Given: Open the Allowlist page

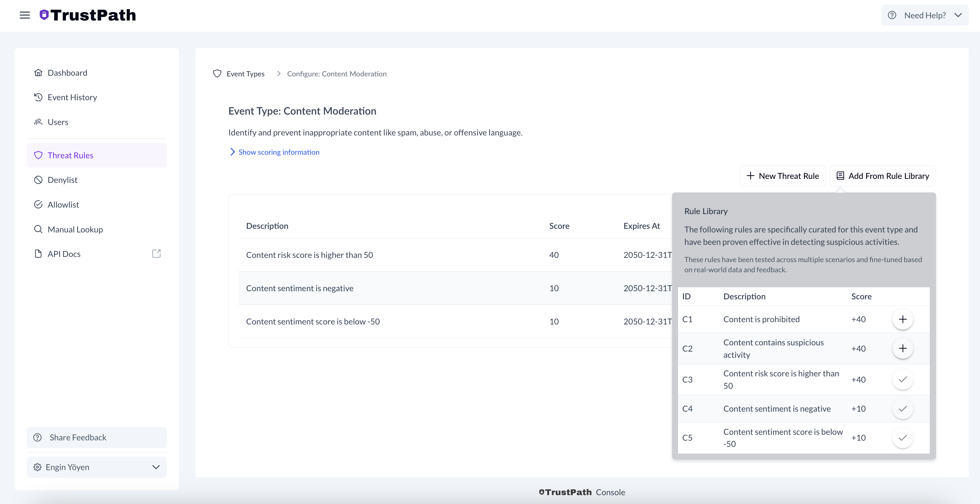Looking at the screenshot, I should pos(97,205).
